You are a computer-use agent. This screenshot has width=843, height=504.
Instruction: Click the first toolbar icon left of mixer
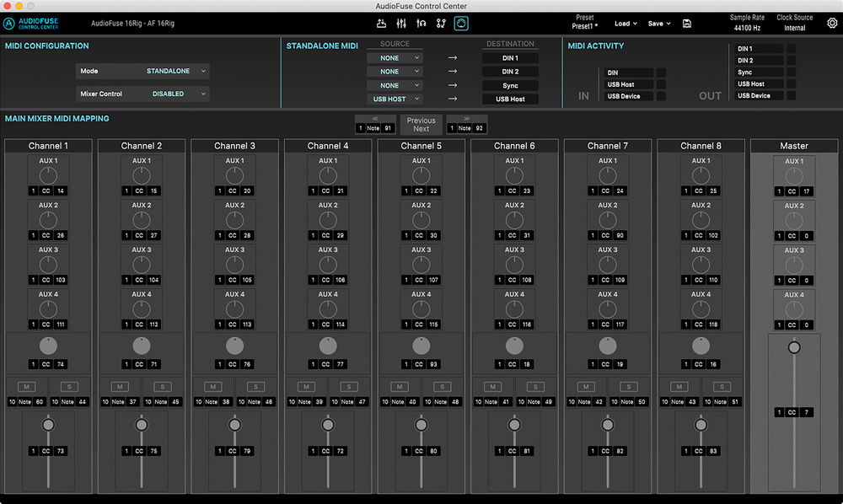coord(381,23)
